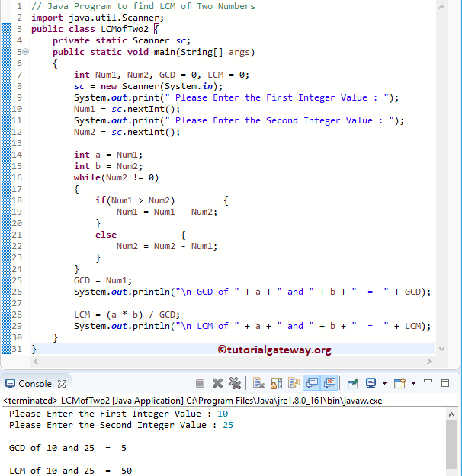The height and width of the screenshot is (476, 462).
Task: Toggle Scroll Lock in the Console
Action: [276, 383]
